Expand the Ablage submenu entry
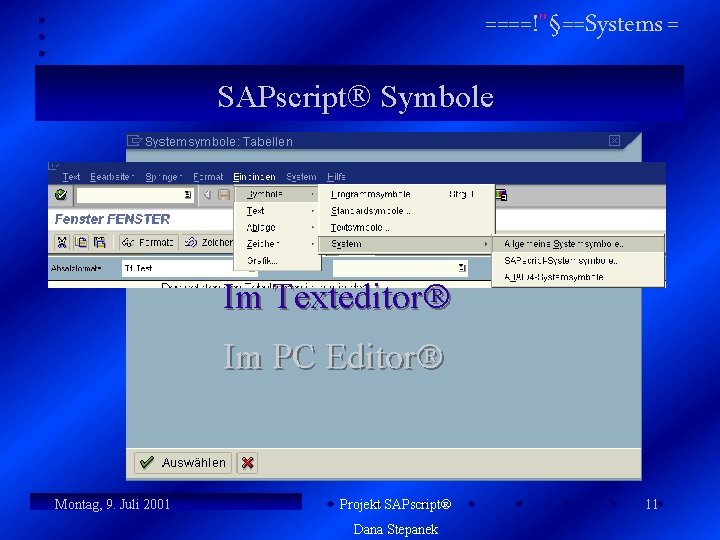 pyautogui.click(x=277, y=227)
